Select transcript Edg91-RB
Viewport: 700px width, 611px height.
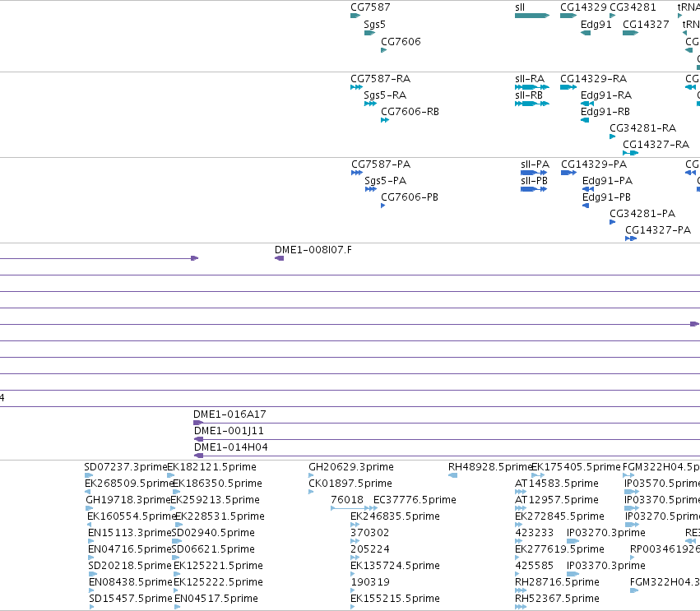point(605,112)
